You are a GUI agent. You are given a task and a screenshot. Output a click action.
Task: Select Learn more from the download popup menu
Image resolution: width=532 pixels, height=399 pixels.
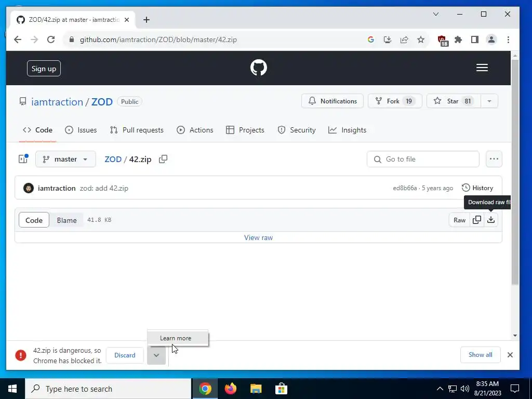[178, 338]
